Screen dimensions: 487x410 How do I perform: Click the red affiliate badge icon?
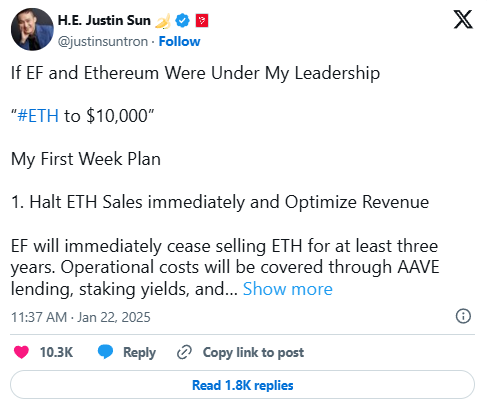click(202, 21)
